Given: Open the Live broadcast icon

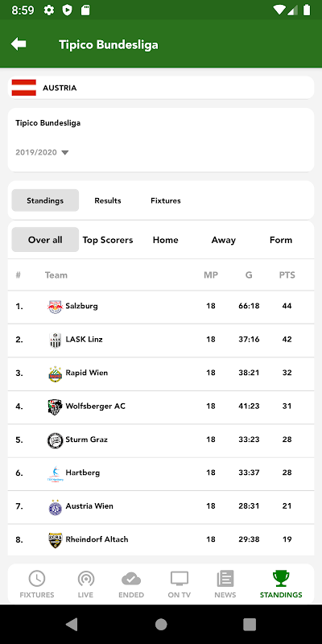Looking at the screenshot, I should click(86, 579).
